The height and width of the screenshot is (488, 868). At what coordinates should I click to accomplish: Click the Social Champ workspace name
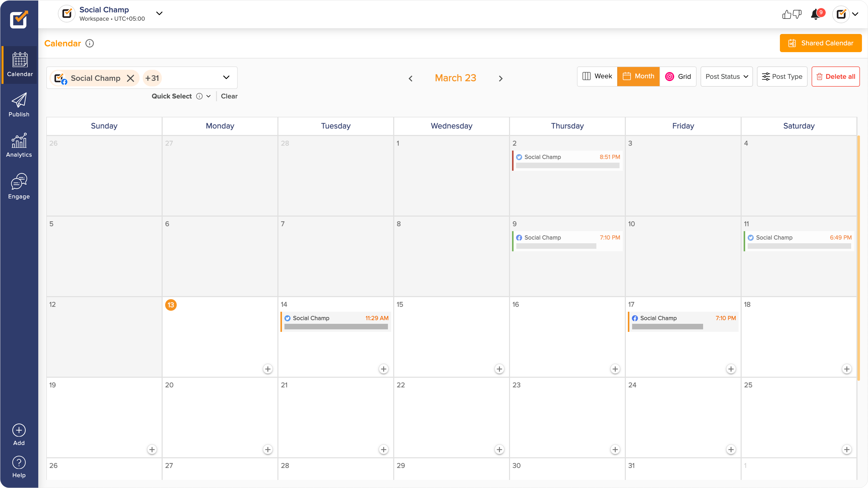104,10
